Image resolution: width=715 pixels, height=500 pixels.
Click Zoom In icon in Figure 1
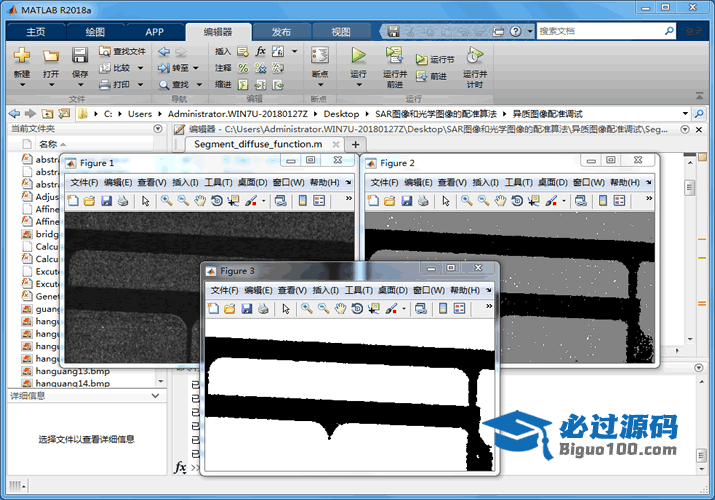coord(166,201)
